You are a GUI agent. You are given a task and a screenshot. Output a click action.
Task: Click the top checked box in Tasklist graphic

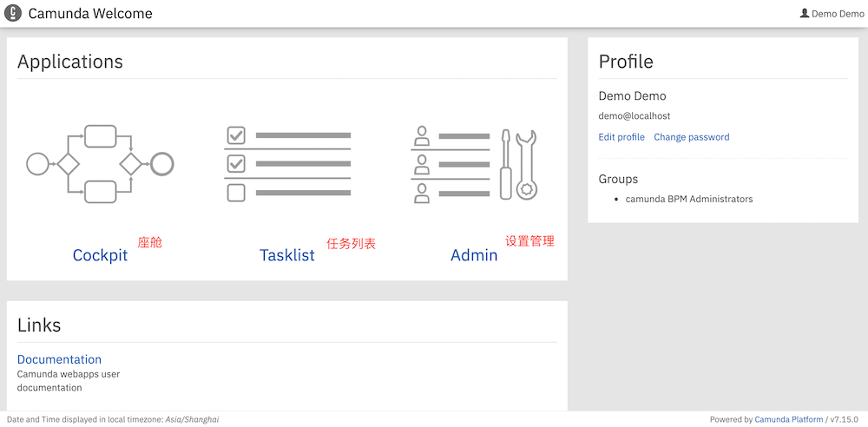coord(236,135)
